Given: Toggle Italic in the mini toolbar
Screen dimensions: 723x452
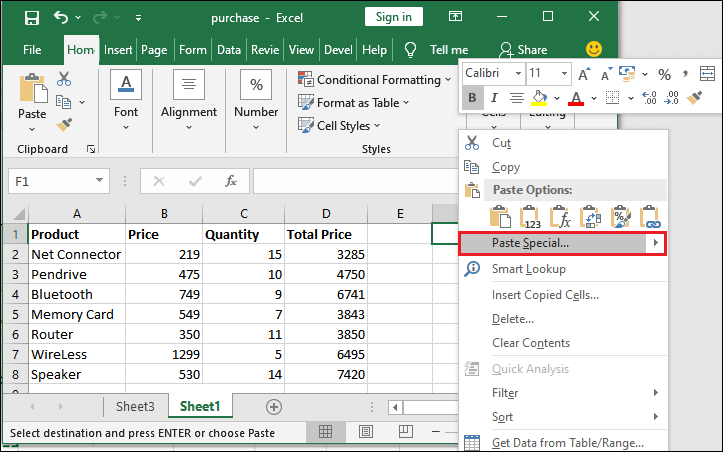Looking at the screenshot, I should 495,98.
